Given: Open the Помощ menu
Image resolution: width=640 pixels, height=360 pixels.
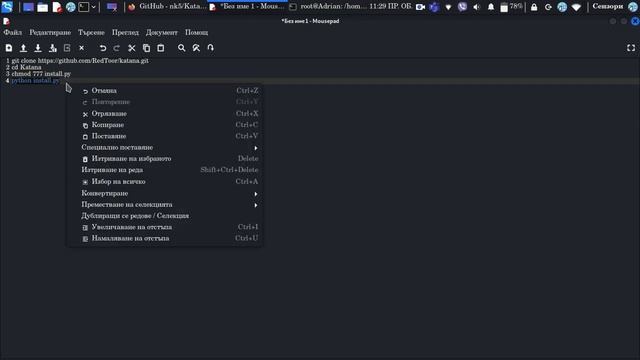Looking at the screenshot, I should (x=196, y=32).
